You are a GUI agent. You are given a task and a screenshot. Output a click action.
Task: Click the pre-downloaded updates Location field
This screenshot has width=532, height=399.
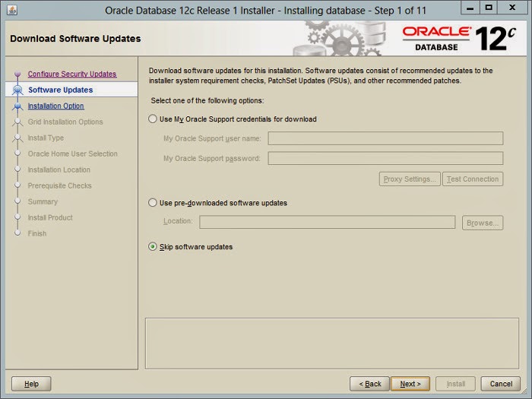point(328,222)
